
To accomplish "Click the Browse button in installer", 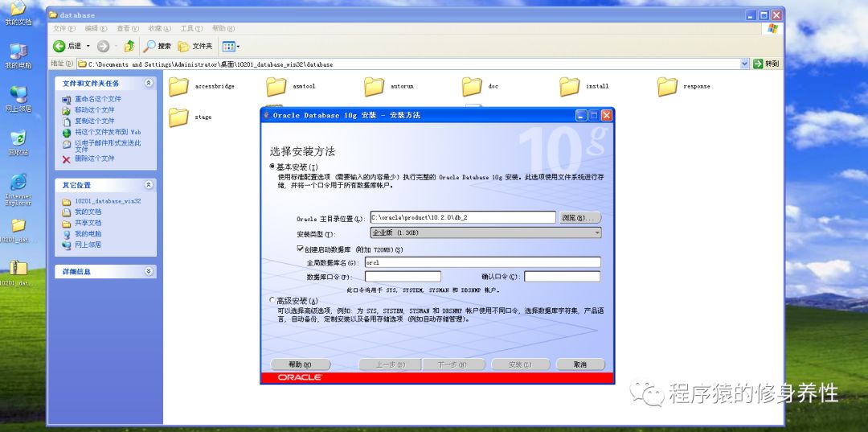I will 580,218.
